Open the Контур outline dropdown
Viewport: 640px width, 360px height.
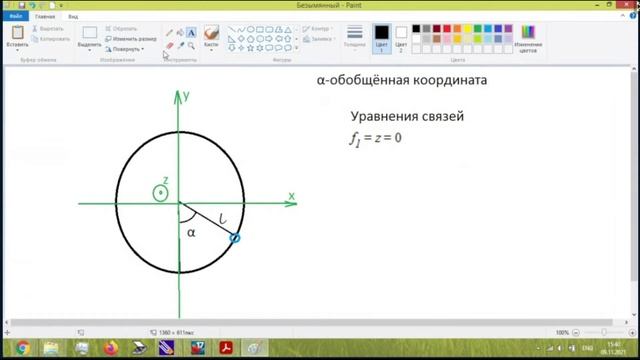tap(318, 29)
